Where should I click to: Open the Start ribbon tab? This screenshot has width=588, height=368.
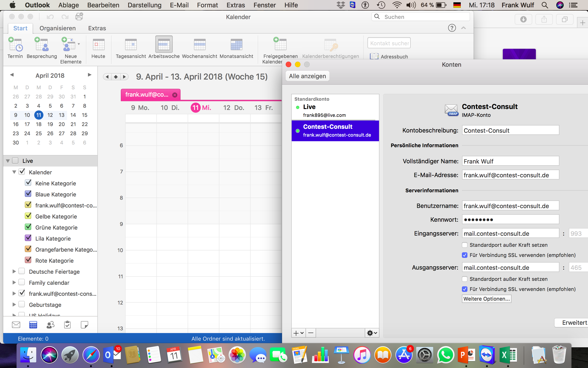click(20, 28)
